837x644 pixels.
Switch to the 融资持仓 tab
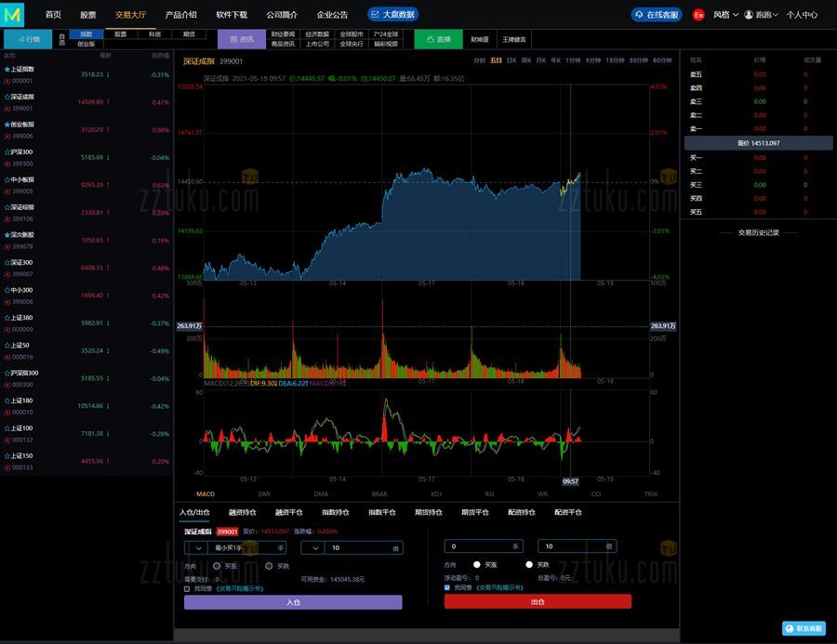242,512
